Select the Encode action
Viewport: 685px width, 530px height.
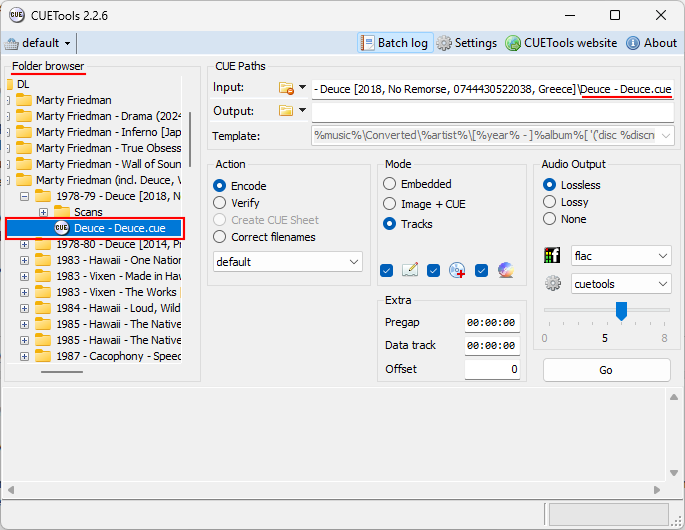point(240,186)
